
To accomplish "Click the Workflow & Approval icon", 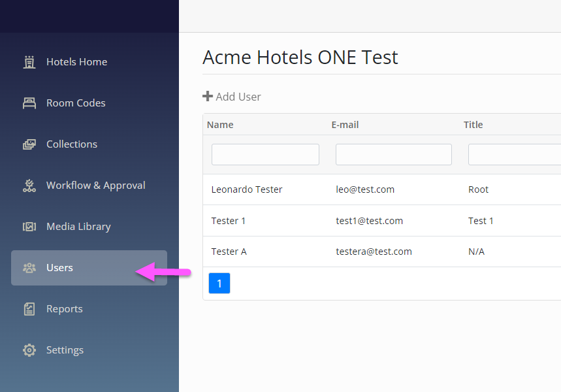I will (29, 186).
